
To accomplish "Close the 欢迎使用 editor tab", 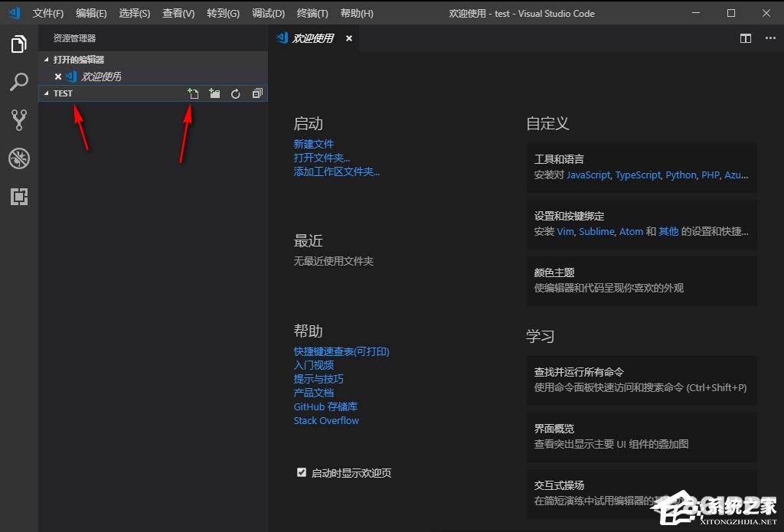I will click(349, 38).
